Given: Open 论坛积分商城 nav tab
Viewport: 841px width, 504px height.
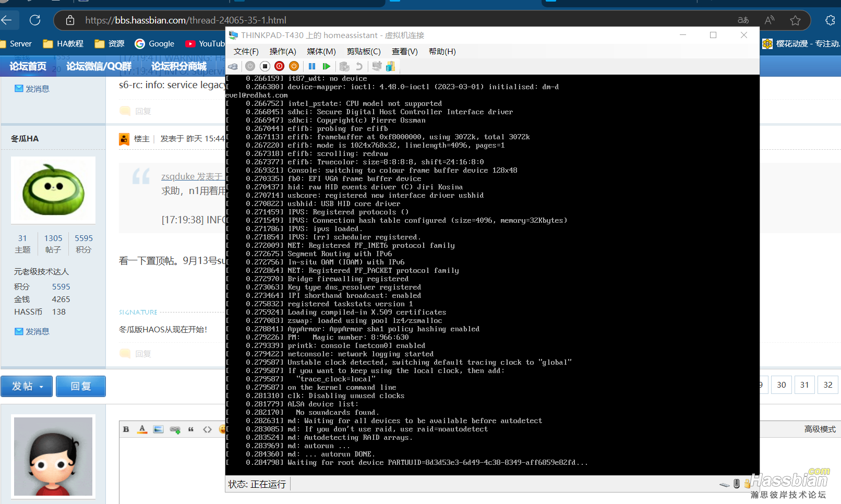Looking at the screenshot, I should click(179, 66).
